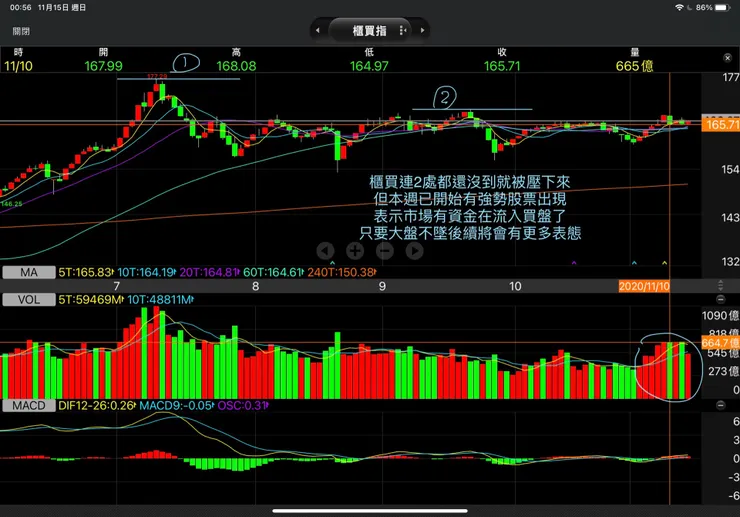Dismiss the quote info bar with X
The image size is (740, 517).
[x=727, y=58]
